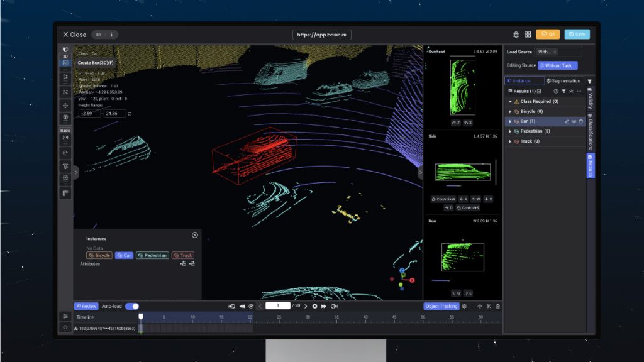Open Object Tracking settings gear icon
Screen dimensions: 644x362
pos(465,306)
